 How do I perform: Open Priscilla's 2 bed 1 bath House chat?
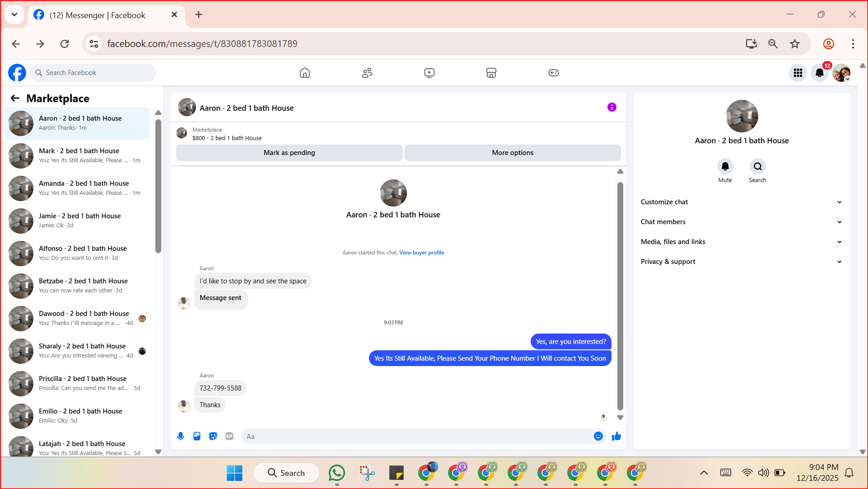tap(77, 383)
